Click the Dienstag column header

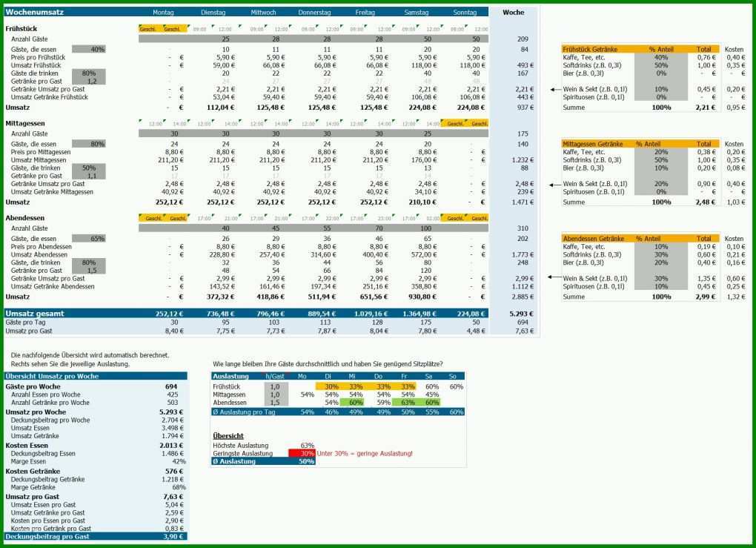[x=213, y=12]
